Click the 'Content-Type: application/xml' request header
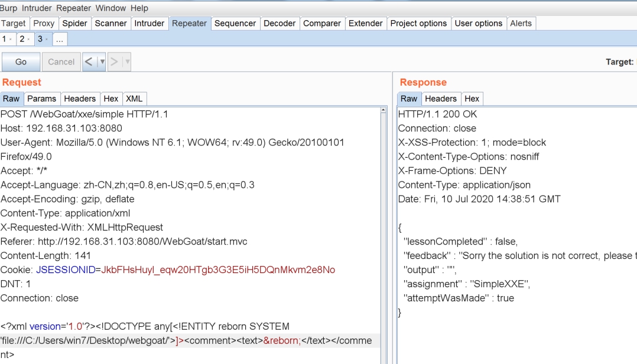Screen dimensions: 637x364 click(66, 213)
